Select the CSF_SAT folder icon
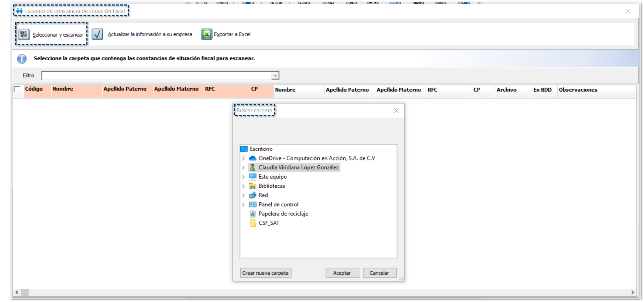Viewport: 644px width, 302px height. (253, 223)
